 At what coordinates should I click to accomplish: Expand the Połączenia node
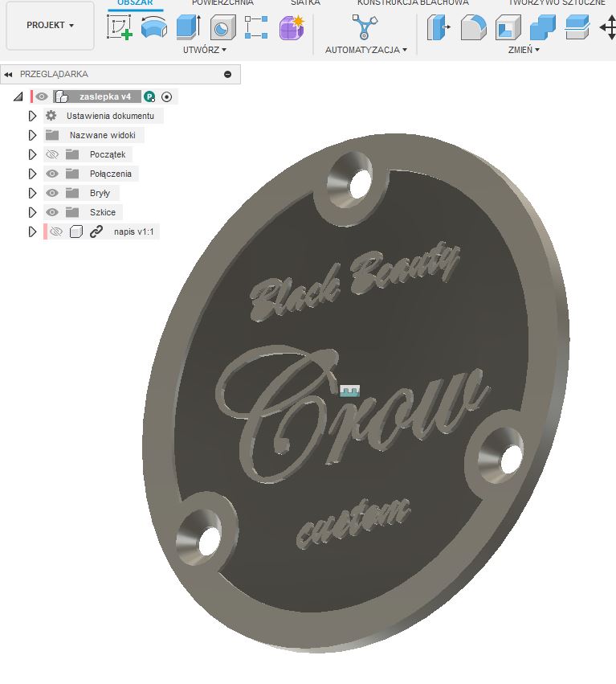pos(32,174)
